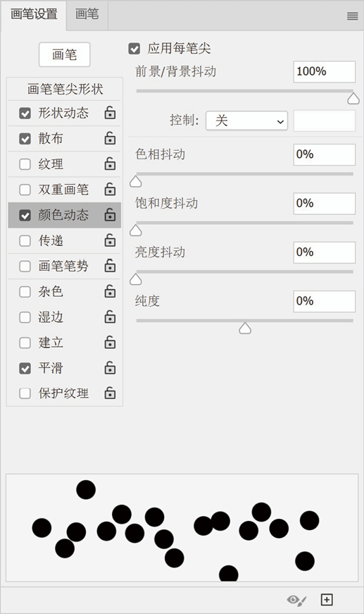Select the 传递 option row

pos(65,240)
